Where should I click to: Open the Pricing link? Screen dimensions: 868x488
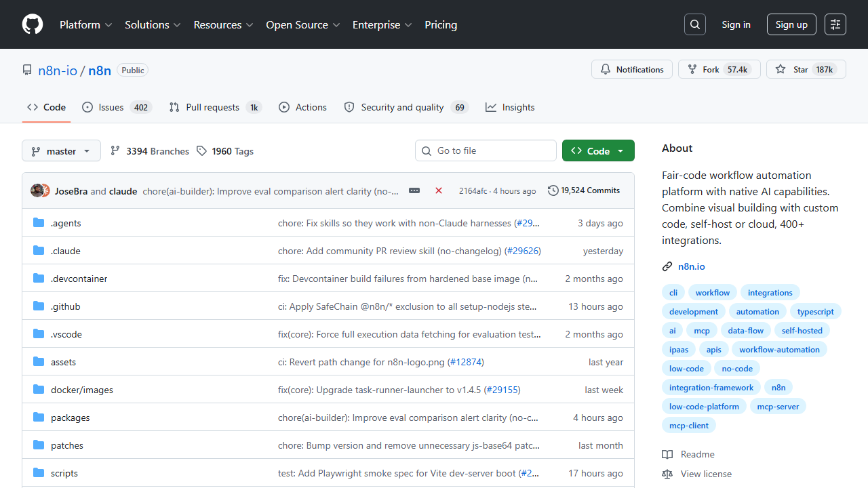point(441,24)
